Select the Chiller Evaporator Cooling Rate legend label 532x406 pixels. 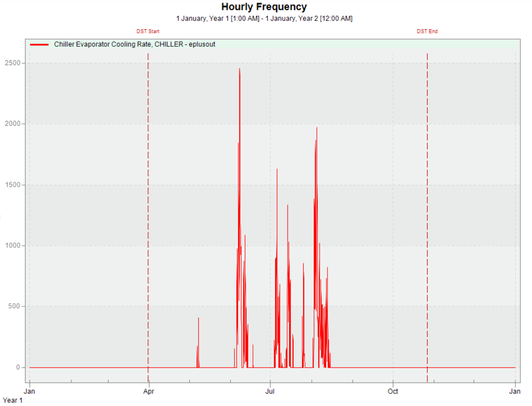[x=135, y=44]
